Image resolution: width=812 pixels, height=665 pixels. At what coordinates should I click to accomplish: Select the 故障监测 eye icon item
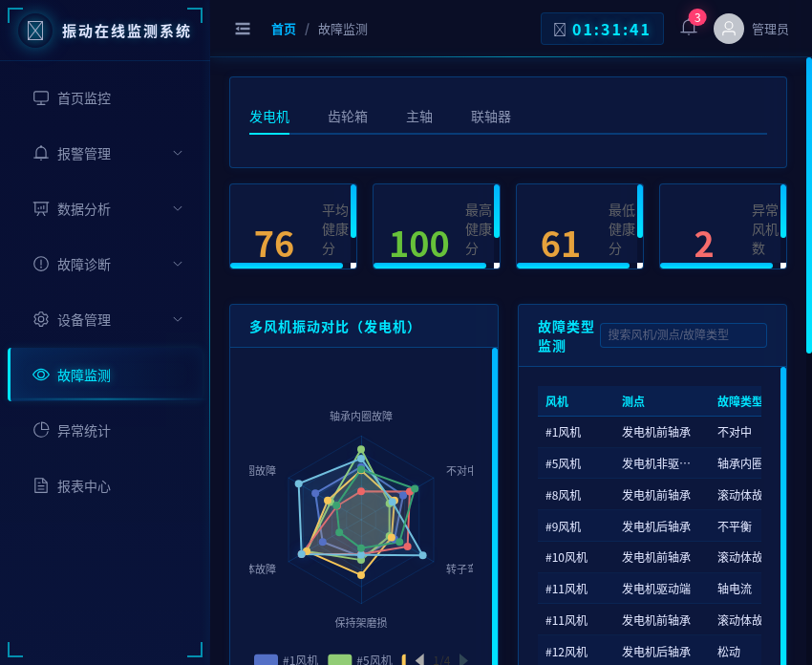tap(84, 375)
